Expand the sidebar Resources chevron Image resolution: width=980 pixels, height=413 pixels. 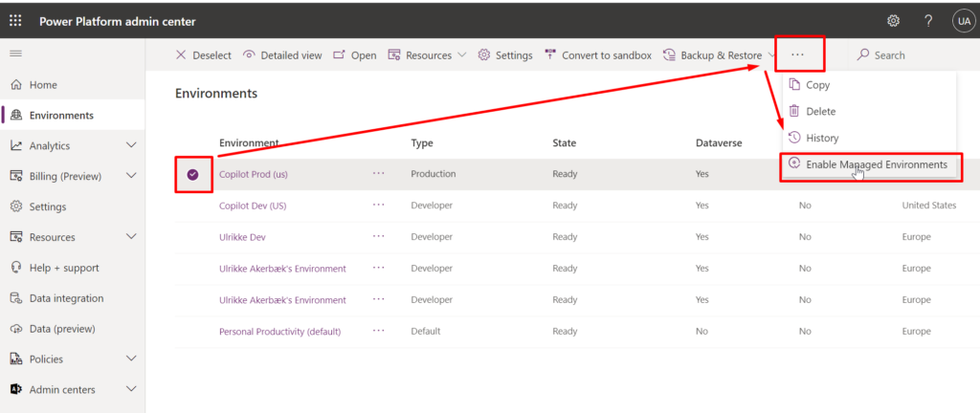(x=131, y=237)
